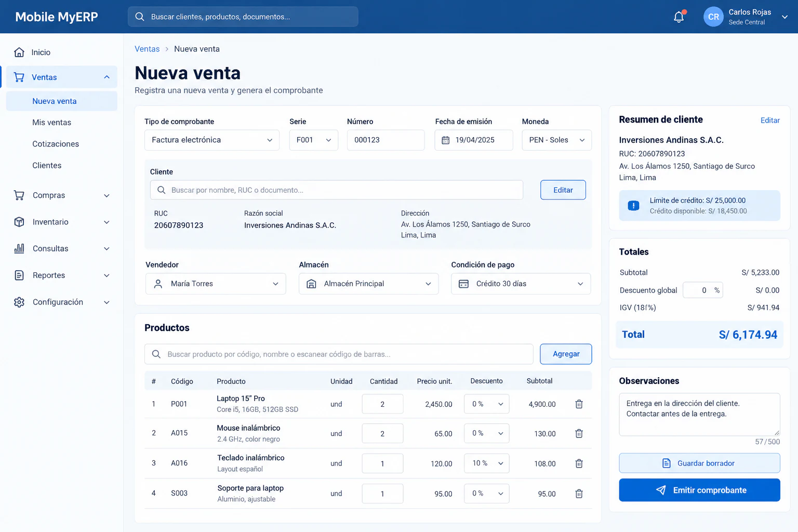Go to Mis ventas
This screenshot has height=532, width=798.
[x=52, y=123]
